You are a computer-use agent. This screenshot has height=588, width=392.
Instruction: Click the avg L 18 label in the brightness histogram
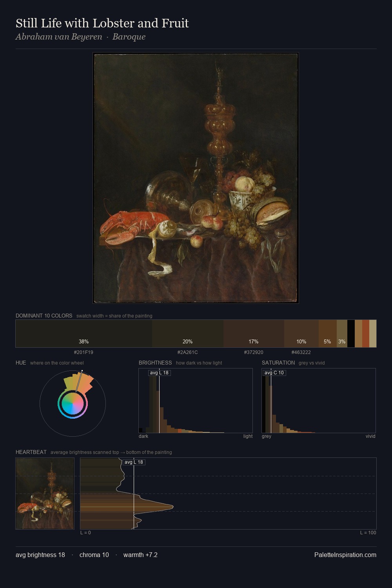point(159,373)
